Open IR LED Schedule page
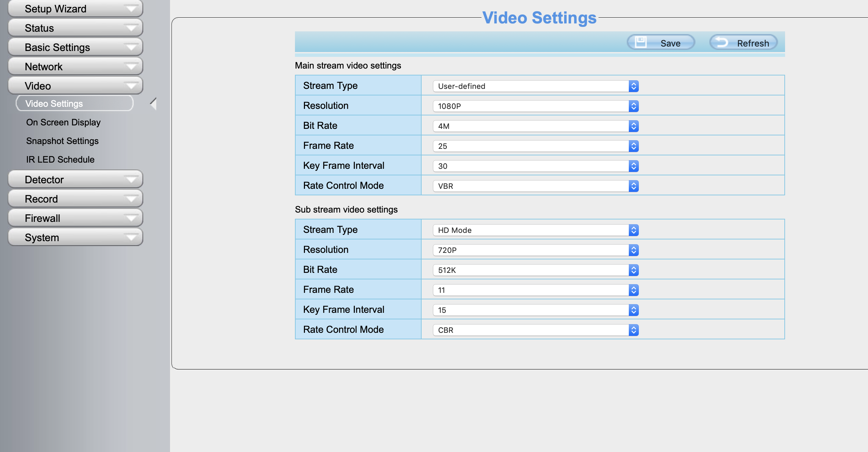The image size is (868, 452). [x=60, y=160]
